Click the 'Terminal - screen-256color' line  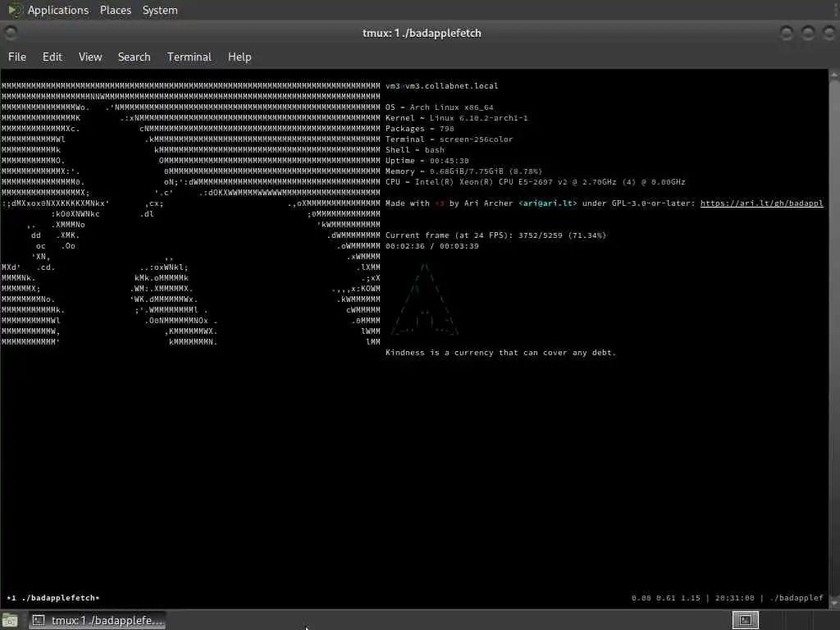point(449,139)
